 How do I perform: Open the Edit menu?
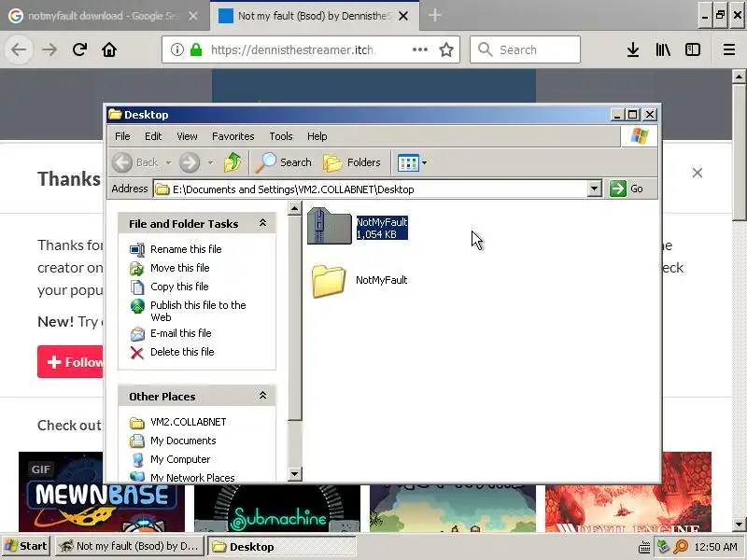pyautogui.click(x=153, y=136)
